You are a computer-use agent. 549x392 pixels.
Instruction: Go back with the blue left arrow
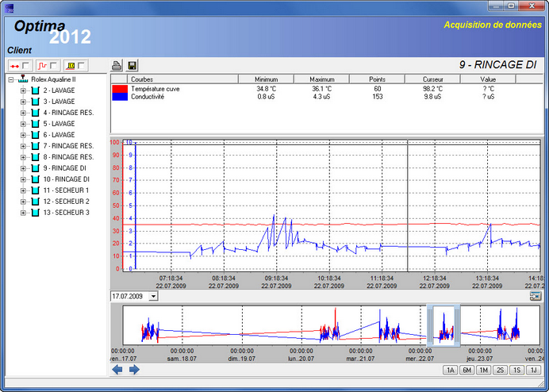117,370
